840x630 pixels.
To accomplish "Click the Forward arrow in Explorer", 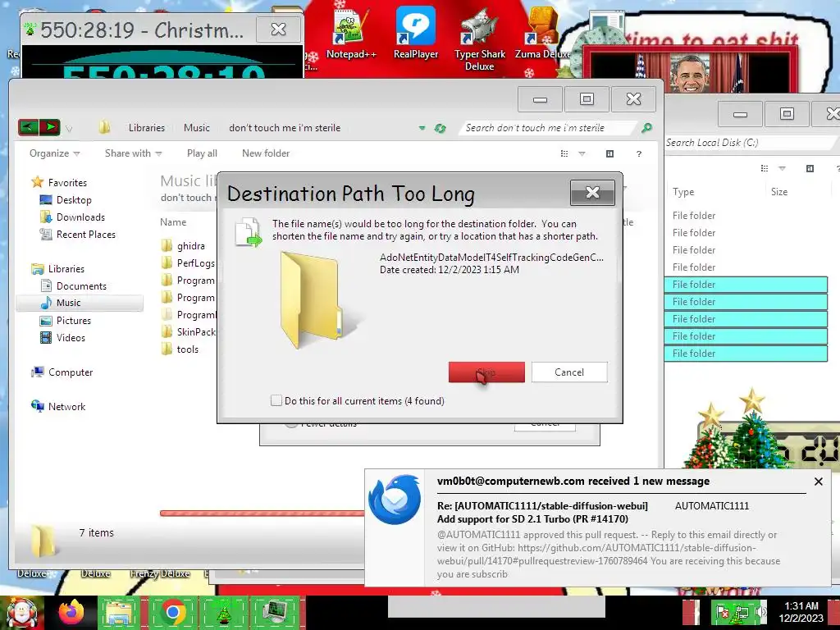I will pyautogui.click(x=50, y=127).
